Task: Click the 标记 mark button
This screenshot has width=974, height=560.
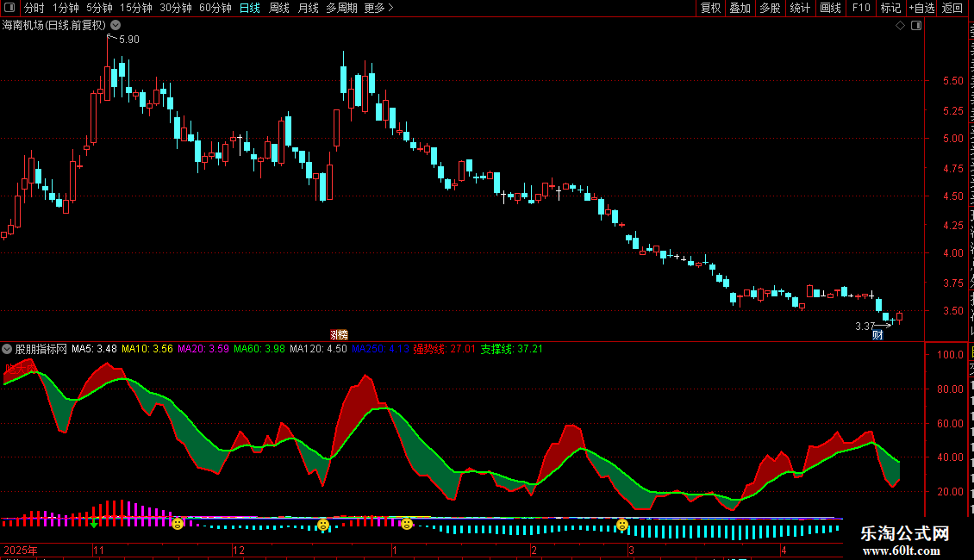Action: click(x=890, y=8)
